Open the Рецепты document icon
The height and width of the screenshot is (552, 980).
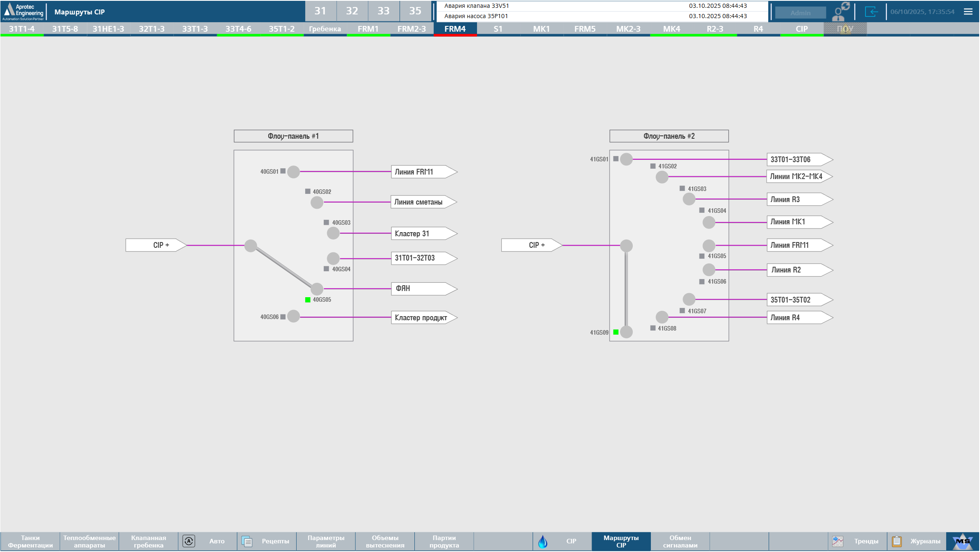[247, 541]
